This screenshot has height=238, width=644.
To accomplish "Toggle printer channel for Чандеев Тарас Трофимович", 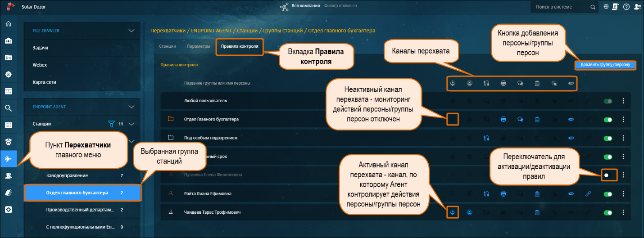I will (503, 212).
